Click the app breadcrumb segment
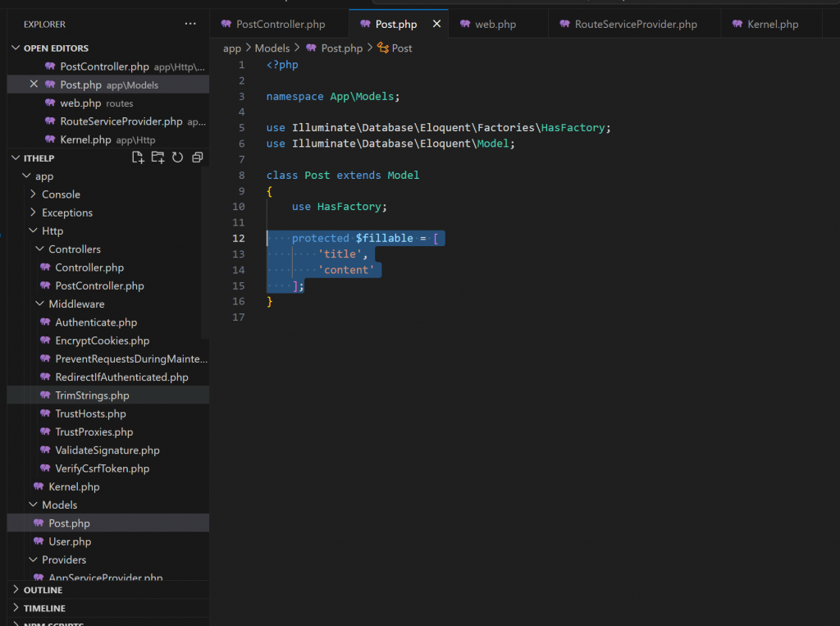Image resolution: width=840 pixels, height=626 pixels. coord(232,48)
